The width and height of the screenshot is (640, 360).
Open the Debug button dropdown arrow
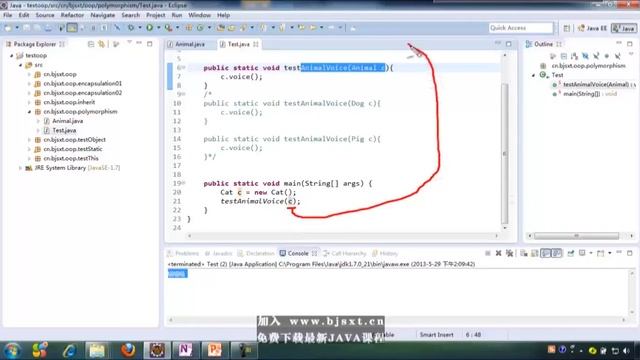(140, 28)
